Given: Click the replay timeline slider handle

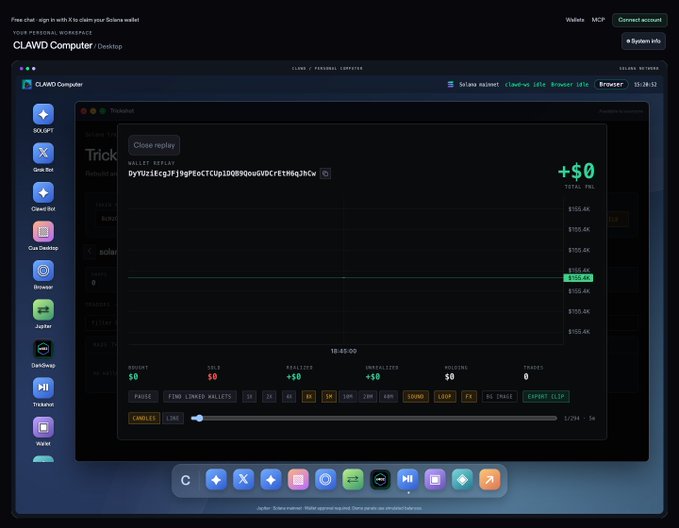Looking at the screenshot, I should [198, 418].
